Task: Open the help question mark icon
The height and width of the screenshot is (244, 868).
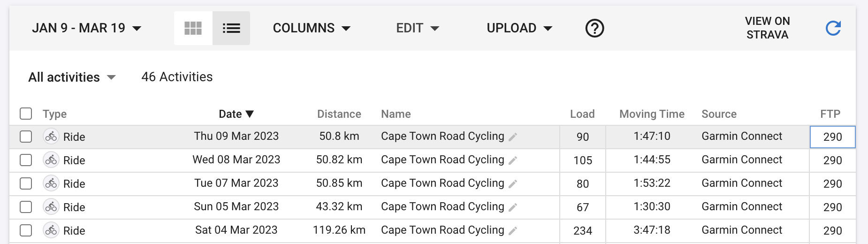Action: (x=594, y=28)
